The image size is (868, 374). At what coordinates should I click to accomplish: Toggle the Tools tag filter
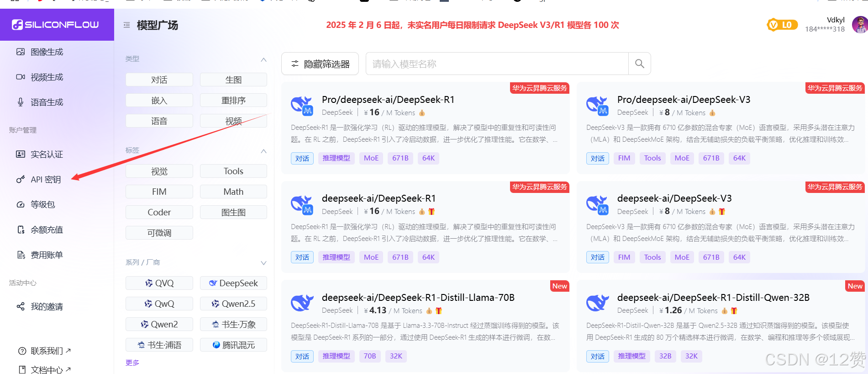233,171
